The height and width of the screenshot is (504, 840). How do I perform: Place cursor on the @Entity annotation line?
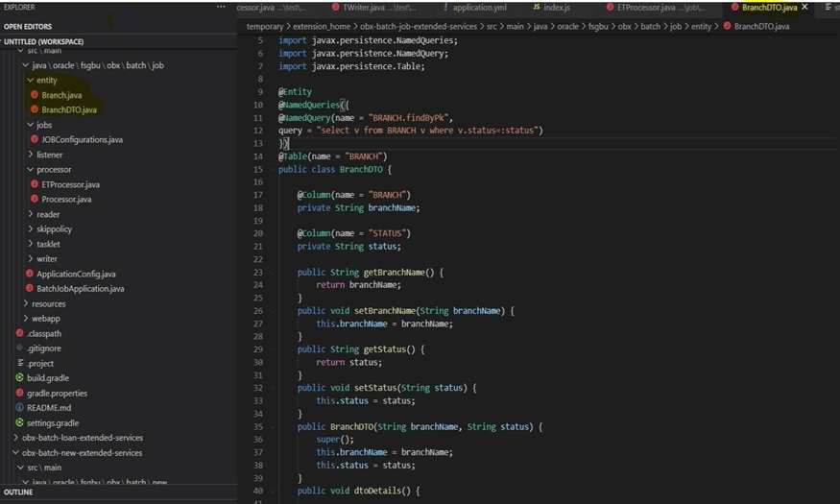pos(295,91)
